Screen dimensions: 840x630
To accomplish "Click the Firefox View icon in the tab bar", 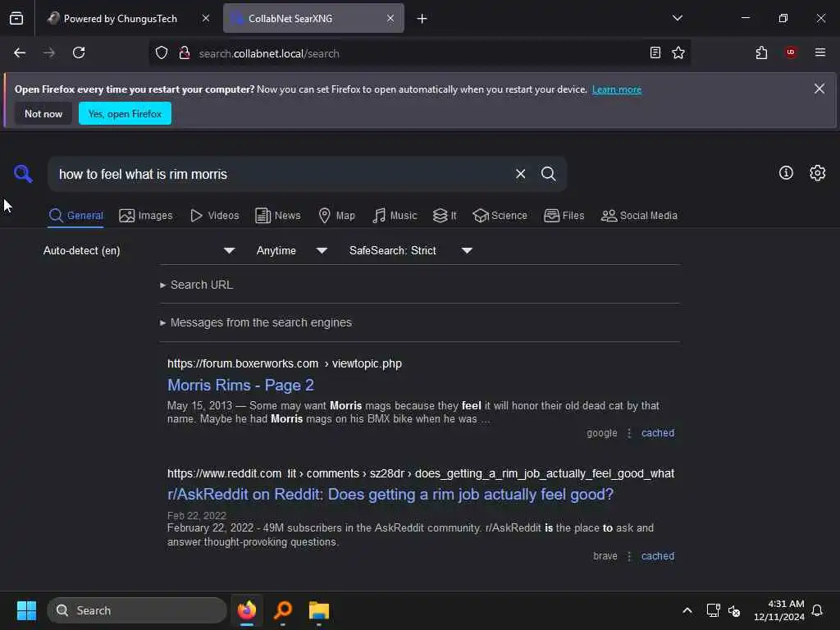I will (x=16, y=18).
